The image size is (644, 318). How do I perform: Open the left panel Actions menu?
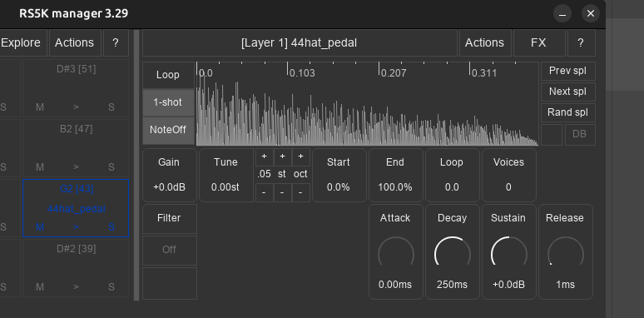click(75, 42)
